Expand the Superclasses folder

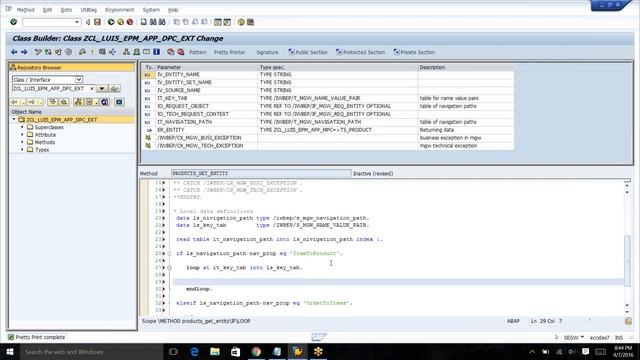pyautogui.click(x=22, y=127)
